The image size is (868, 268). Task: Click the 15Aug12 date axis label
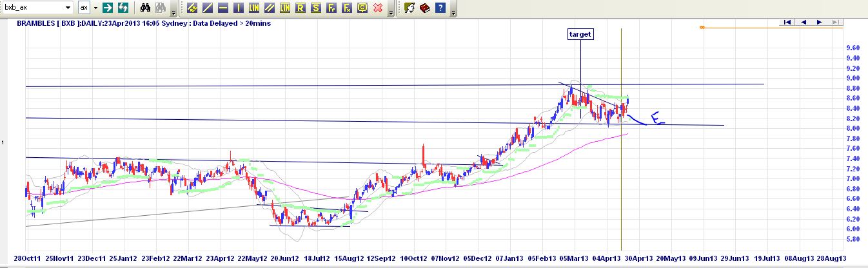(350, 258)
